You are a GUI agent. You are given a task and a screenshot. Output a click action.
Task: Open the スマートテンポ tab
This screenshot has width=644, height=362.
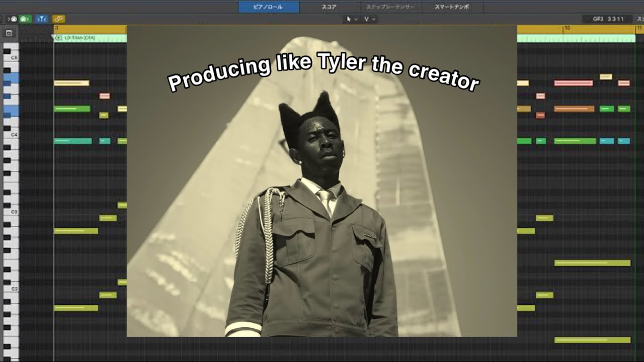click(x=452, y=7)
